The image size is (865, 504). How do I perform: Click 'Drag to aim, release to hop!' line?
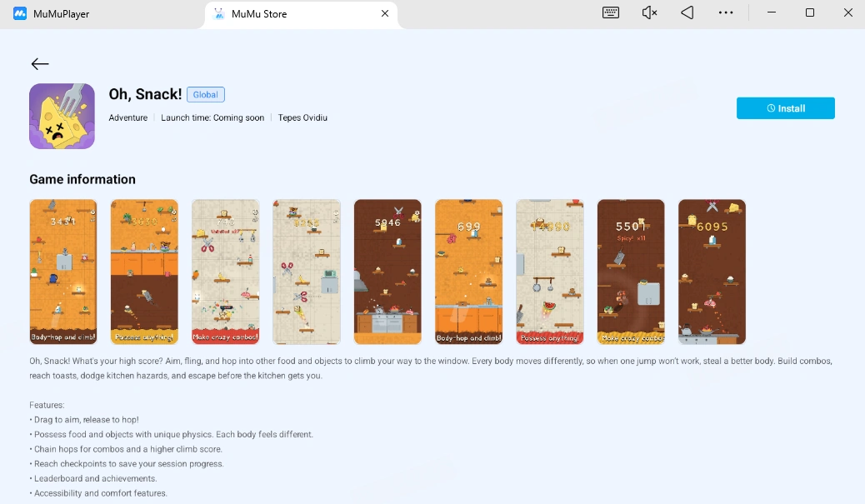84,420
